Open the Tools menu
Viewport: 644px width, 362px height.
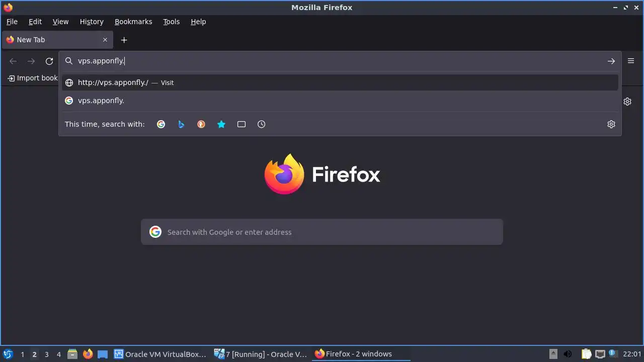click(x=171, y=22)
